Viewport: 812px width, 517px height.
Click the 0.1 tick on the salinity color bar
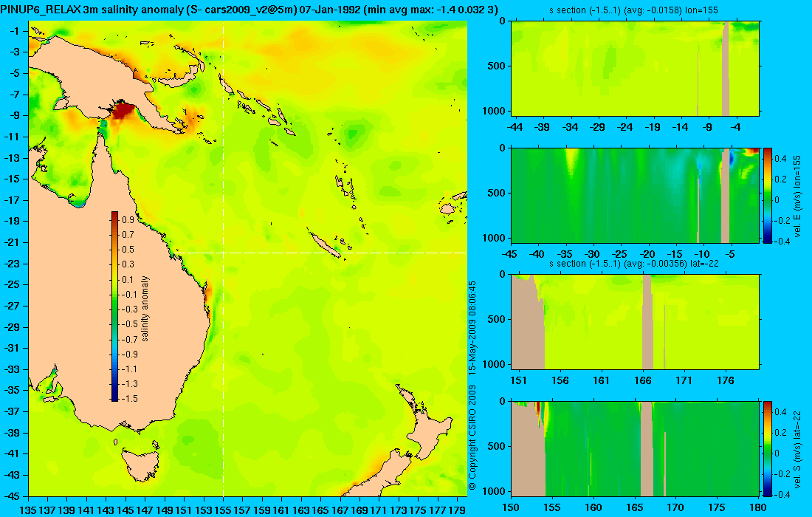(x=128, y=279)
